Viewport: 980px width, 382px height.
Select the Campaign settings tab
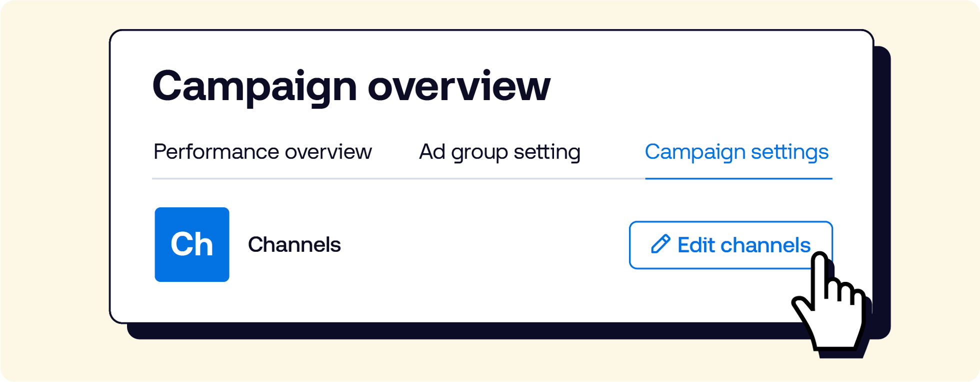(736, 152)
